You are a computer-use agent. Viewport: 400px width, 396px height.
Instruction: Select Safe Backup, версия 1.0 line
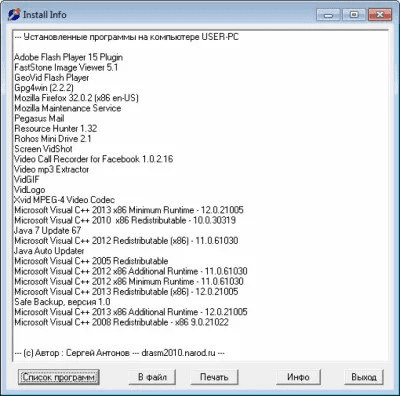(x=62, y=302)
